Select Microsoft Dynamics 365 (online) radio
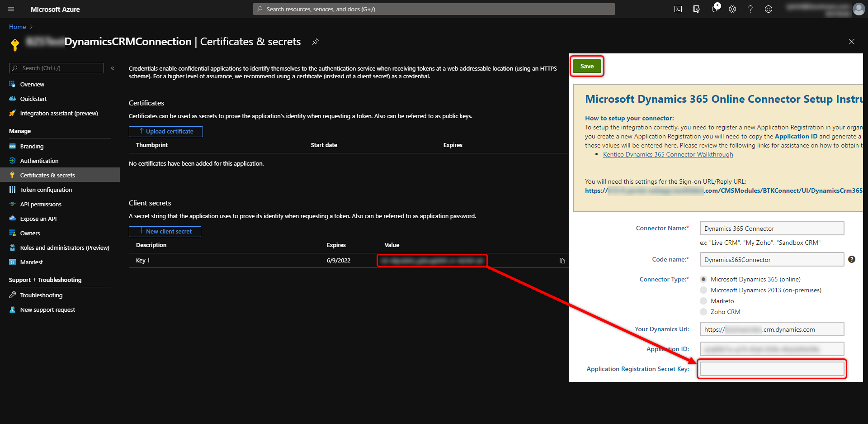This screenshot has width=868, height=424. click(703, 279)
